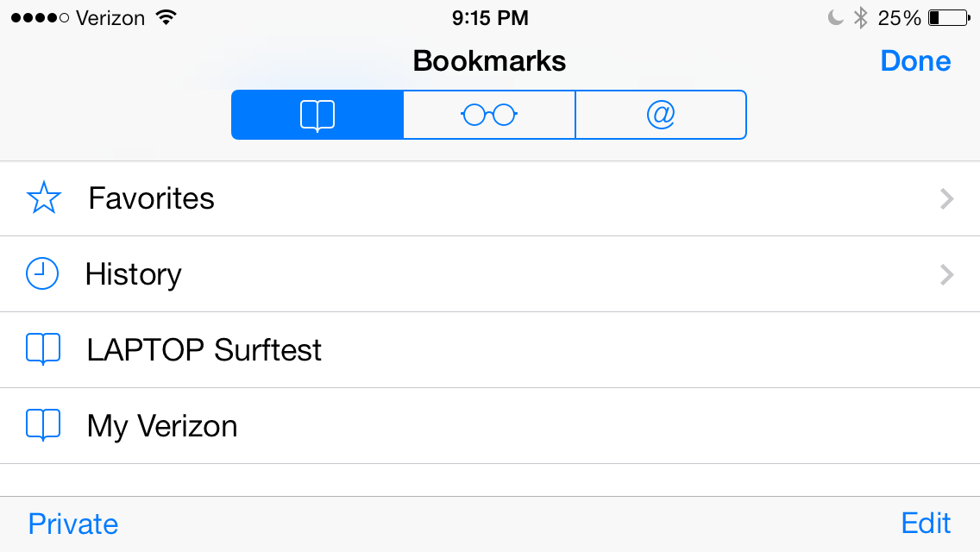Tap the chevron next to Favorites
Image resolution: width=980 pixels, height=552 pixels.
946,198
